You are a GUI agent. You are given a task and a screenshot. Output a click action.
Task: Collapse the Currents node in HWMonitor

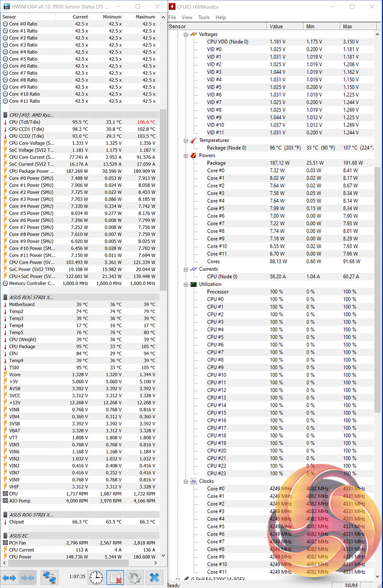[x=186, y=269]
